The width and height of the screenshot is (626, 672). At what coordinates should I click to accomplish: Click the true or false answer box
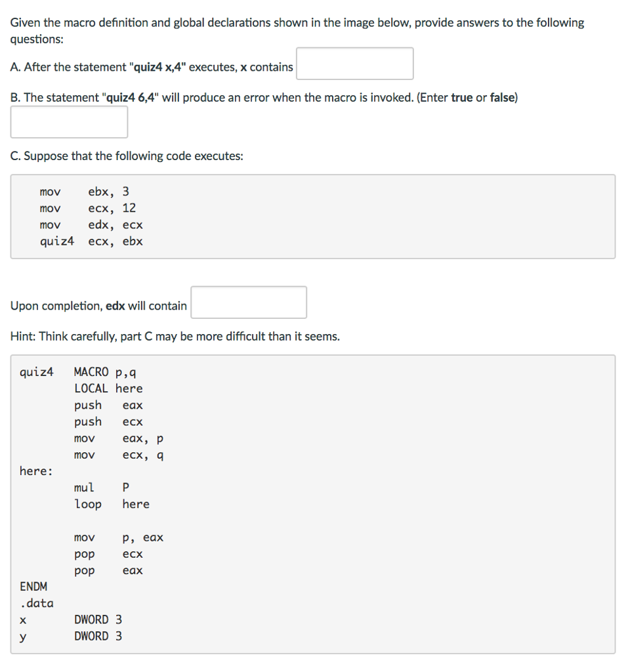coord(68,121)
